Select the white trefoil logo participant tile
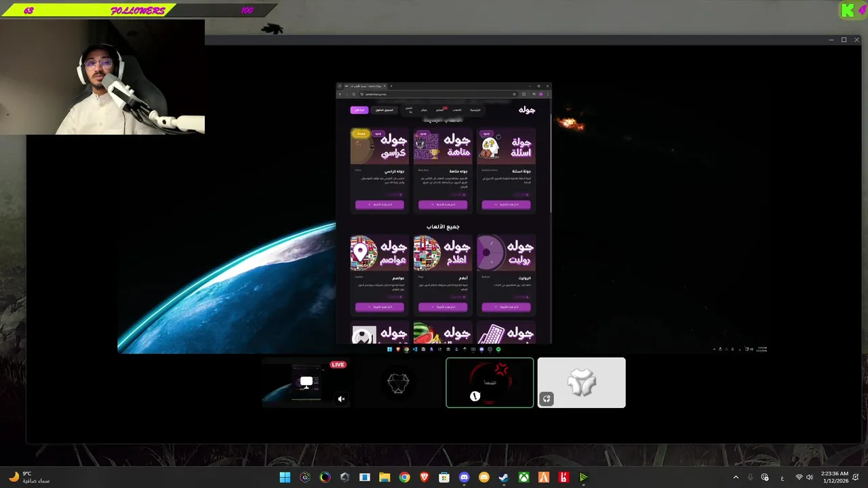 click(582, 383)
